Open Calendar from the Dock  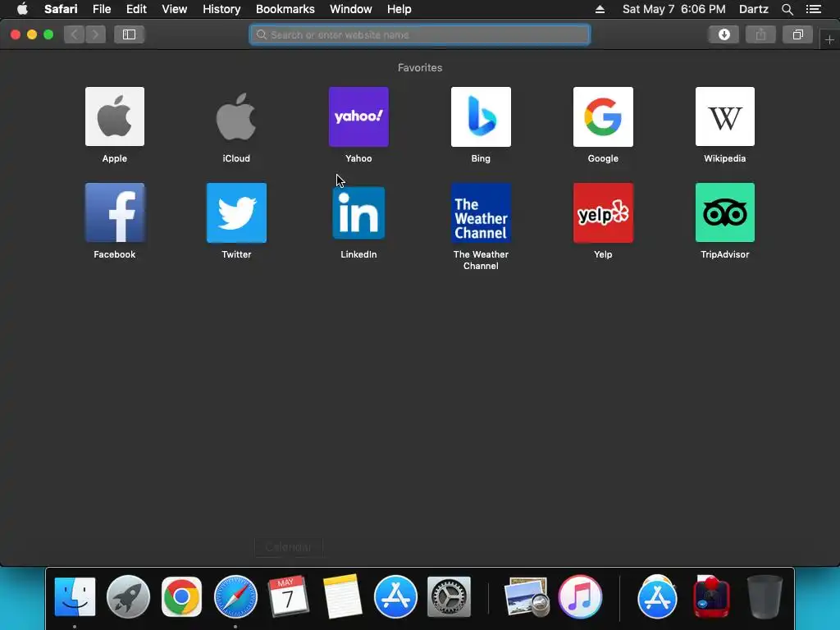(288, 596)
